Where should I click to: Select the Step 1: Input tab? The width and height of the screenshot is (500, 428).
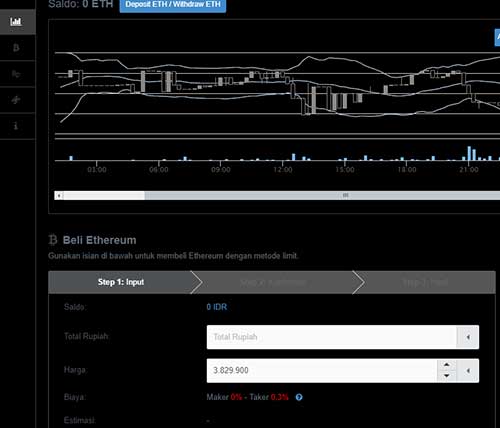pos(121,282)
